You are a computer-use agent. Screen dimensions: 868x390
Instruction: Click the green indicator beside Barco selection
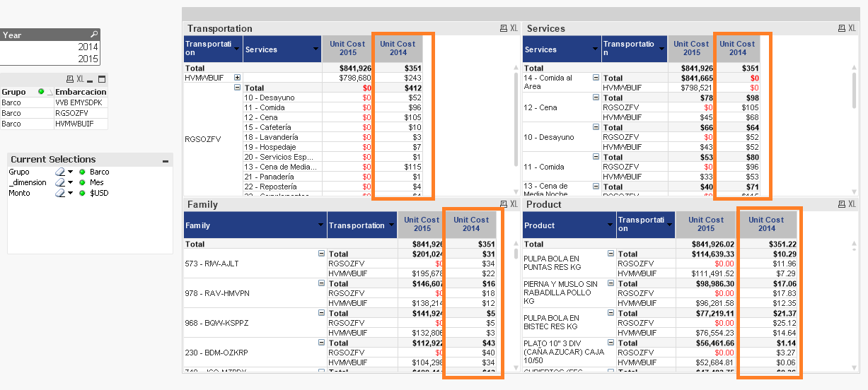(x=82, y=172)
